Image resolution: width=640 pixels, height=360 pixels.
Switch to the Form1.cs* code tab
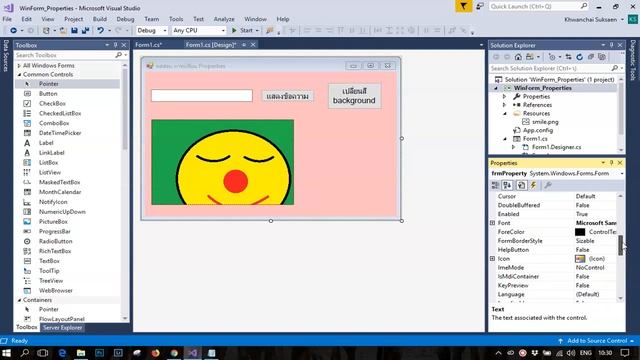pos(149,45)
